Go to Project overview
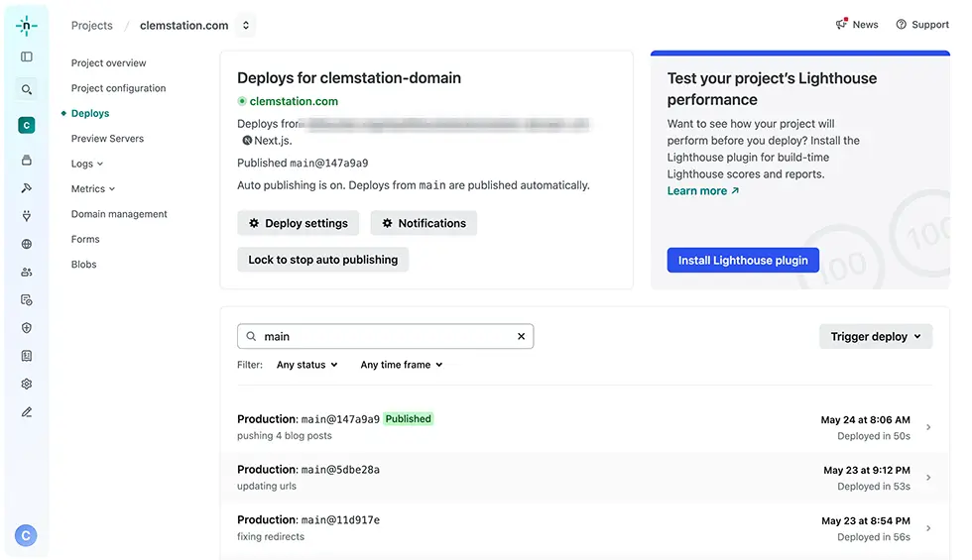The width and height of the screenshot is (972, 560). (108, 63)
